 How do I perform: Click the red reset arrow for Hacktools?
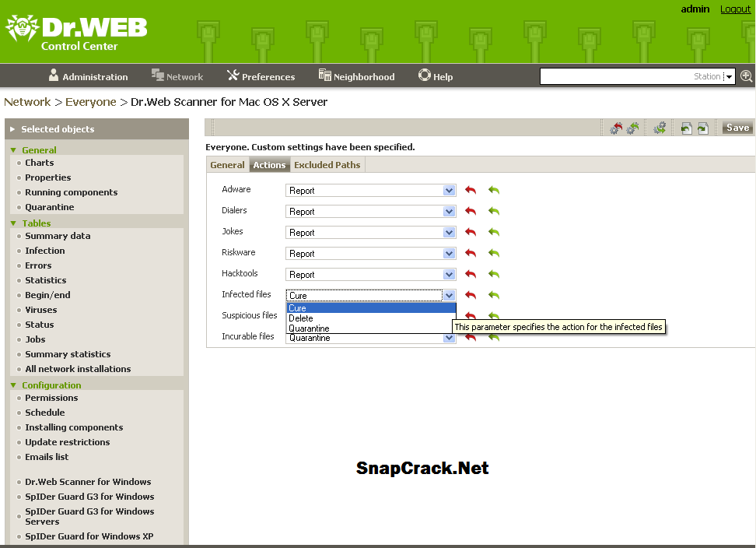[x=471, y=275]
